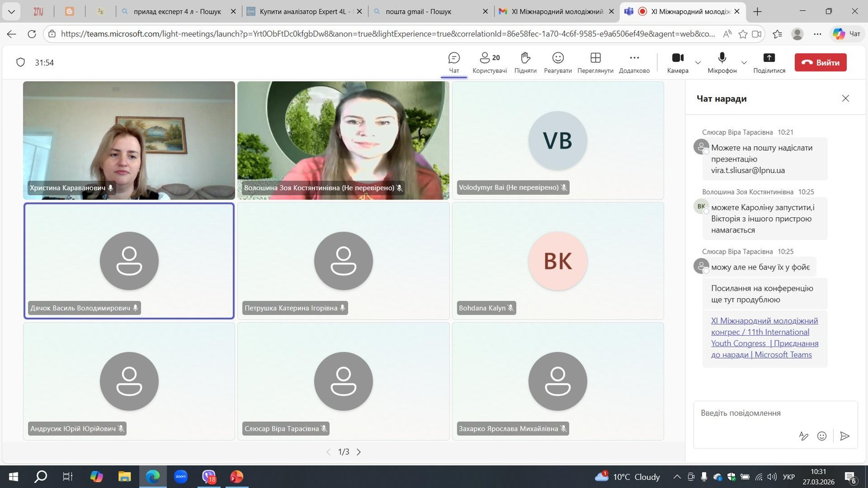Open the XI Міжнародний молодіжний конгрес link
The width and height of the screenshot is (868, 488).
[x=764, y=337]
